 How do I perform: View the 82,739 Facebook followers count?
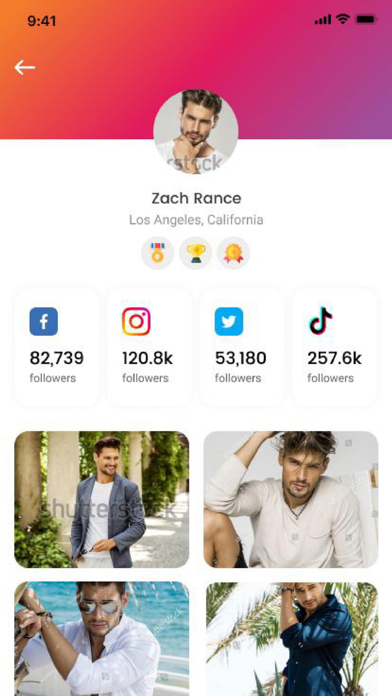coord(57,358)
